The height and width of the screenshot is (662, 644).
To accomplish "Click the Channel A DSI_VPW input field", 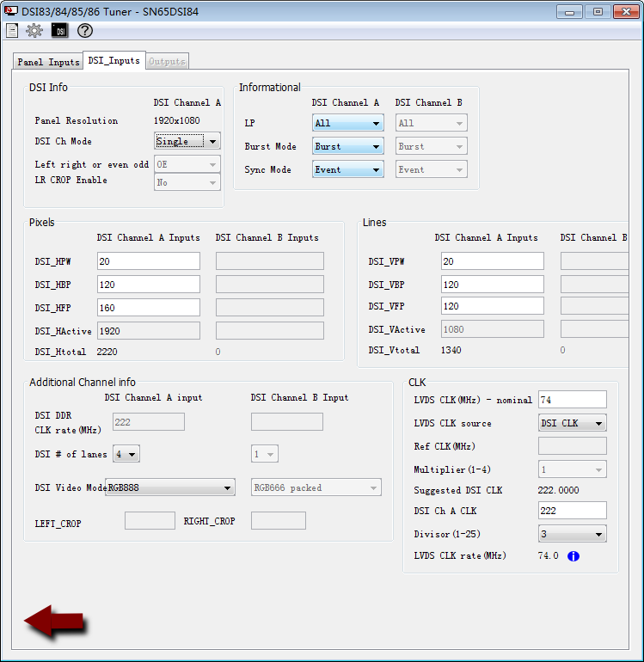I will tap(493, 261).
